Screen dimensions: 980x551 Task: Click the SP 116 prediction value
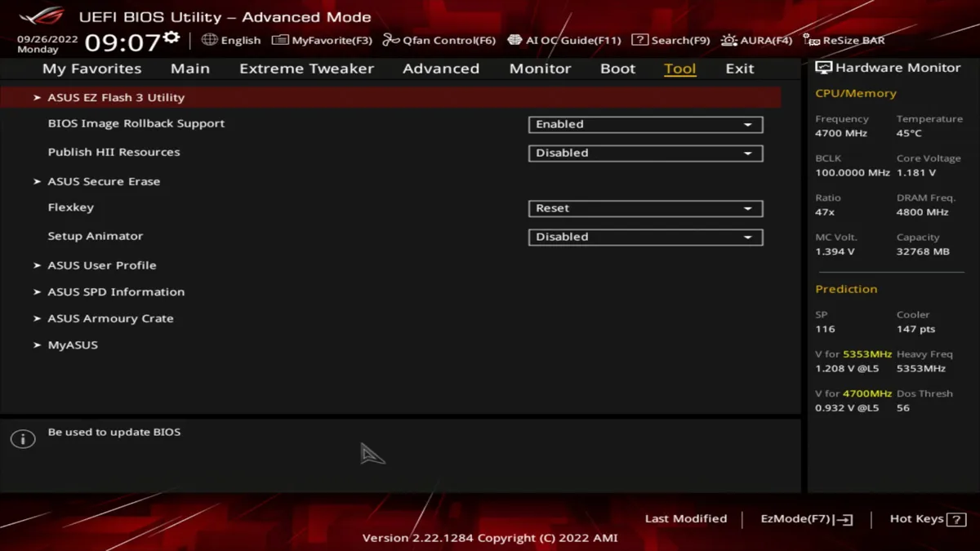coord(825,329)
